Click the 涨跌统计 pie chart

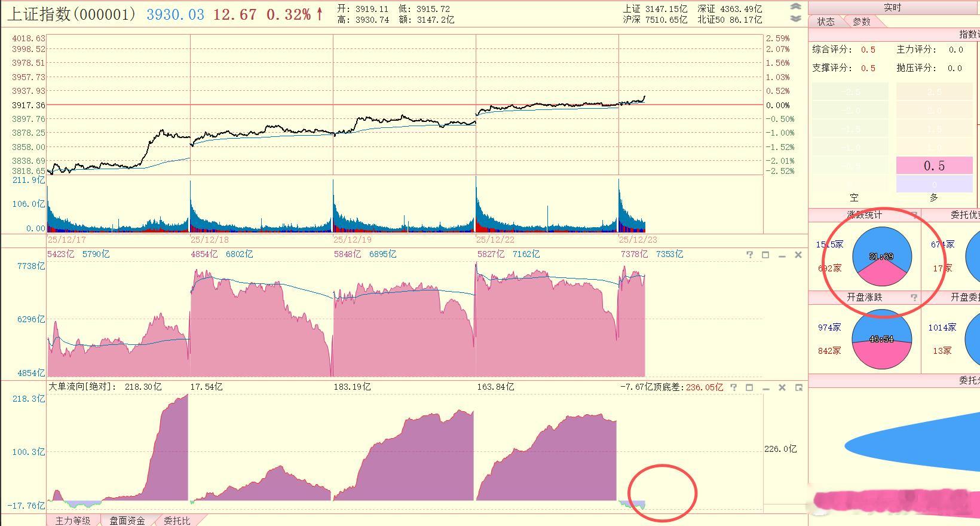(x=881, y=257)
